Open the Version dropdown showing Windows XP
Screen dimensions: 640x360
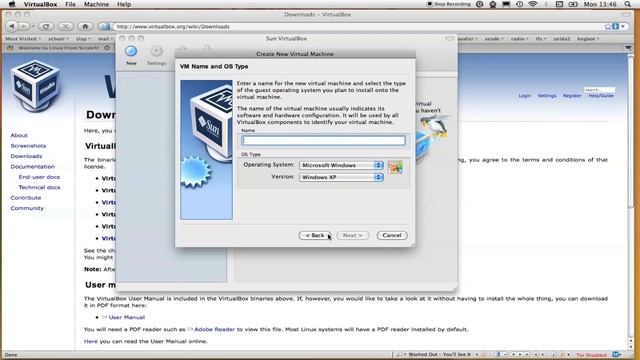341,177
